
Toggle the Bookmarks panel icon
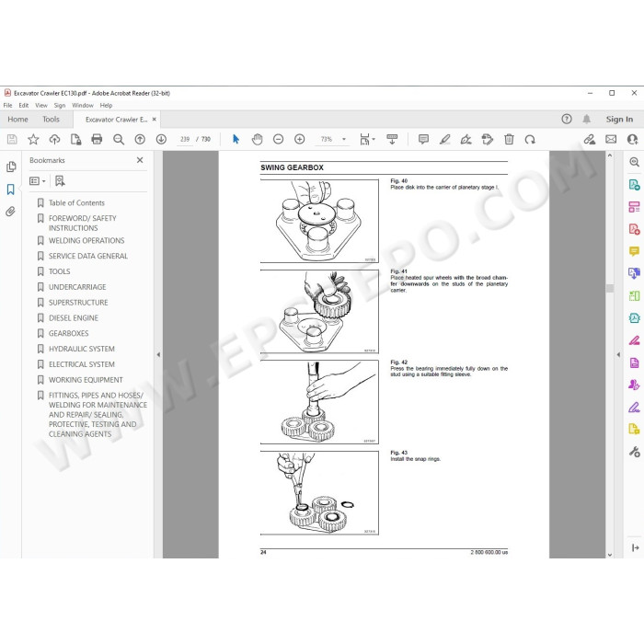pyautogui.click(x=11, y=190)
